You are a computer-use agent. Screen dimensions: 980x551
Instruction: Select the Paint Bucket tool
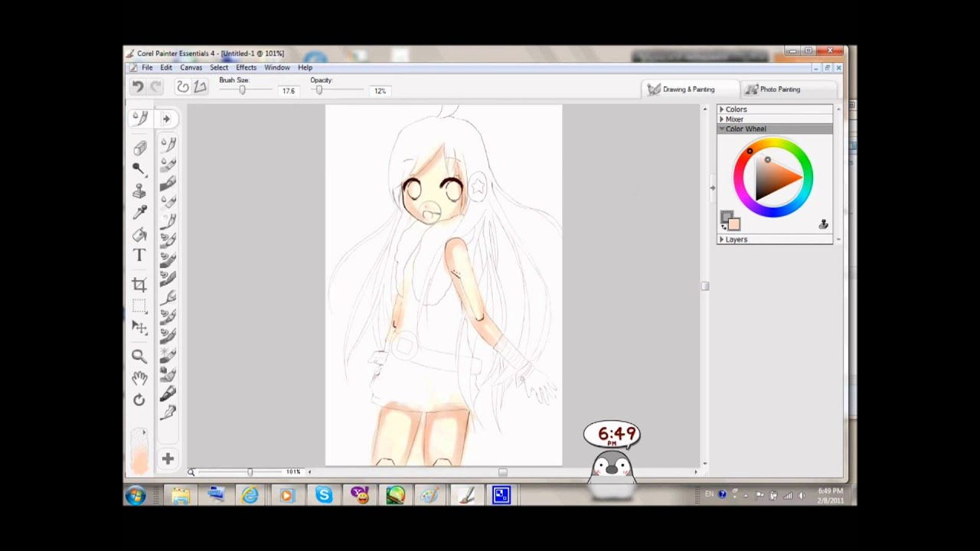pos(139,235)
